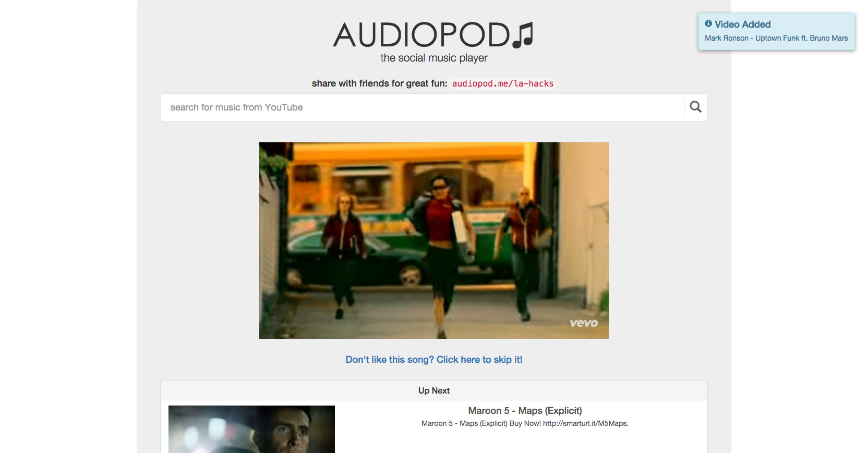Click 'share with friends for great fun' text
The height and width of the screenshot is (453, 868).
tap(379, 83)
